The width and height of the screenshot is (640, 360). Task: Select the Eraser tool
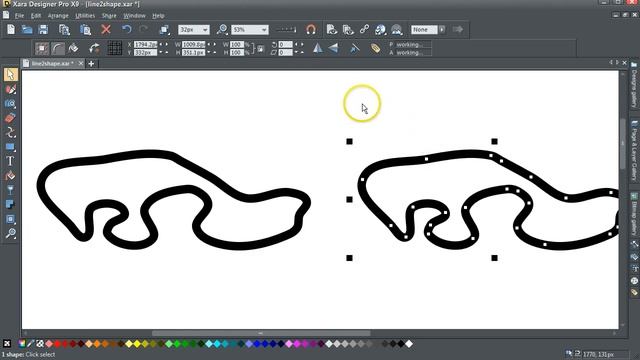(10, 118)
